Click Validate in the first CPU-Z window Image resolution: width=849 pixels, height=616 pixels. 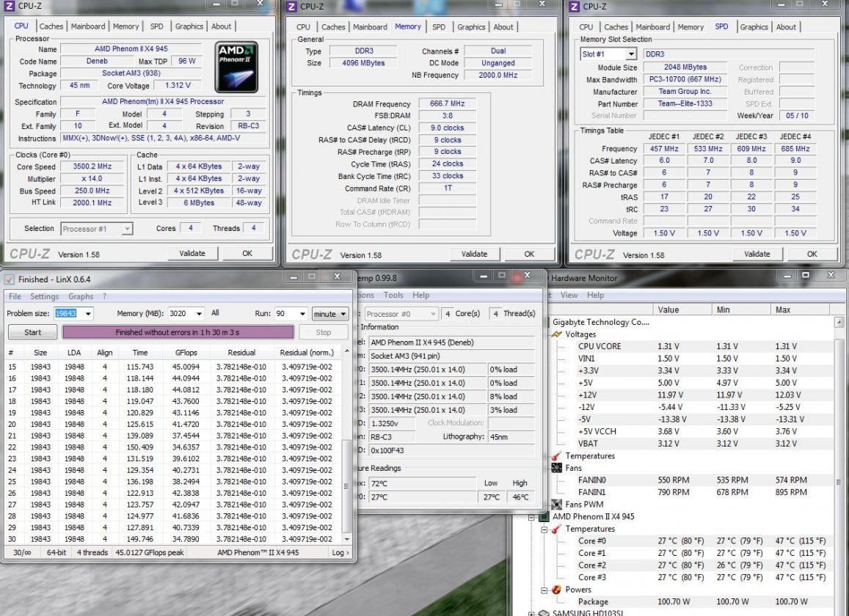coord(192,253)
